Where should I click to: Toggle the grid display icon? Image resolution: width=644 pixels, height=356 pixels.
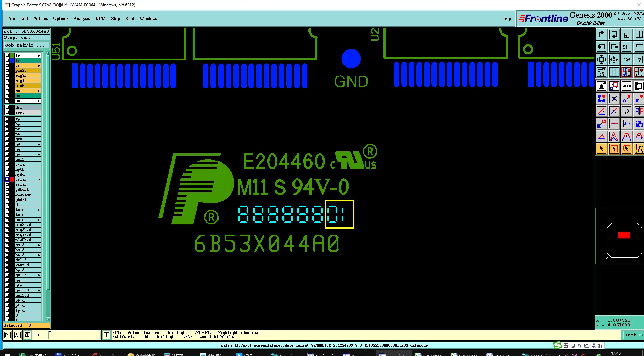click(614, 72)
